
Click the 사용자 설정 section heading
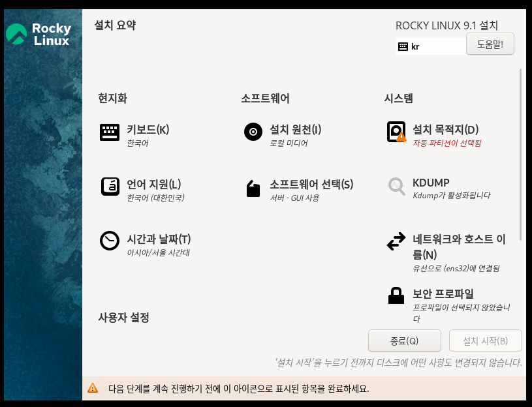pos(124,318)
